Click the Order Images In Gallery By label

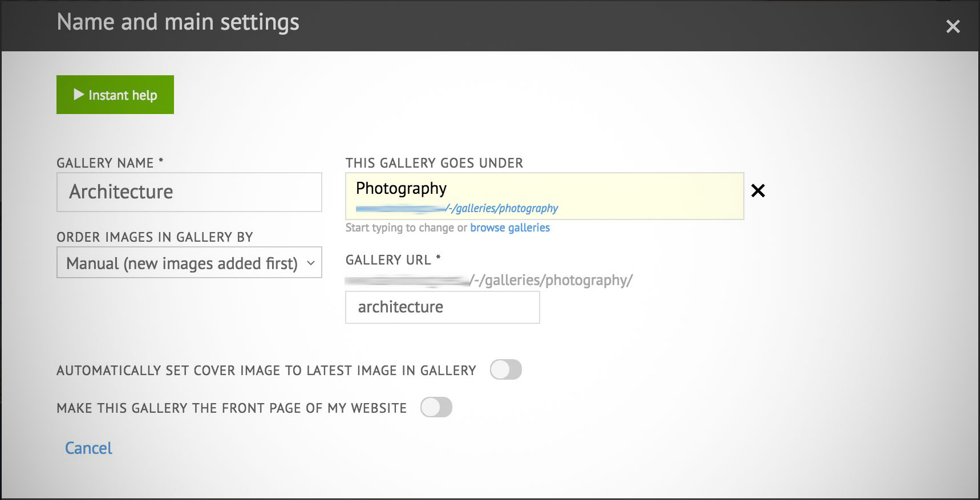[x=155, y=237]
